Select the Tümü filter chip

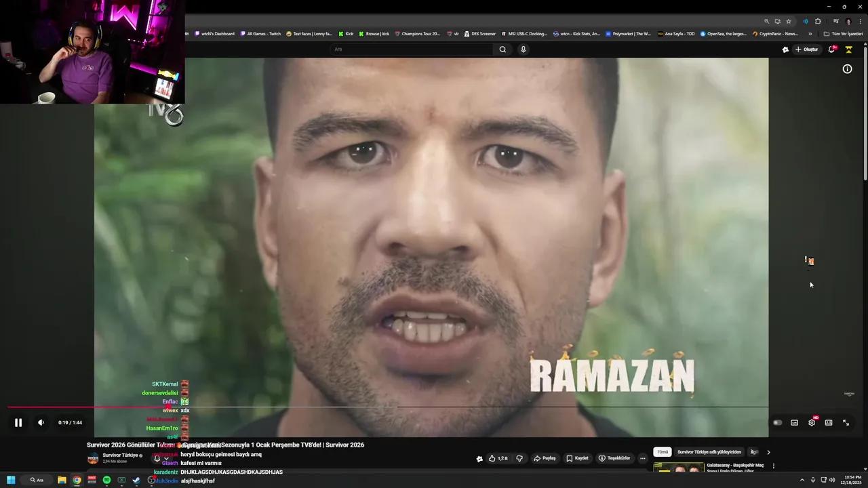click(x=662, y=451)
